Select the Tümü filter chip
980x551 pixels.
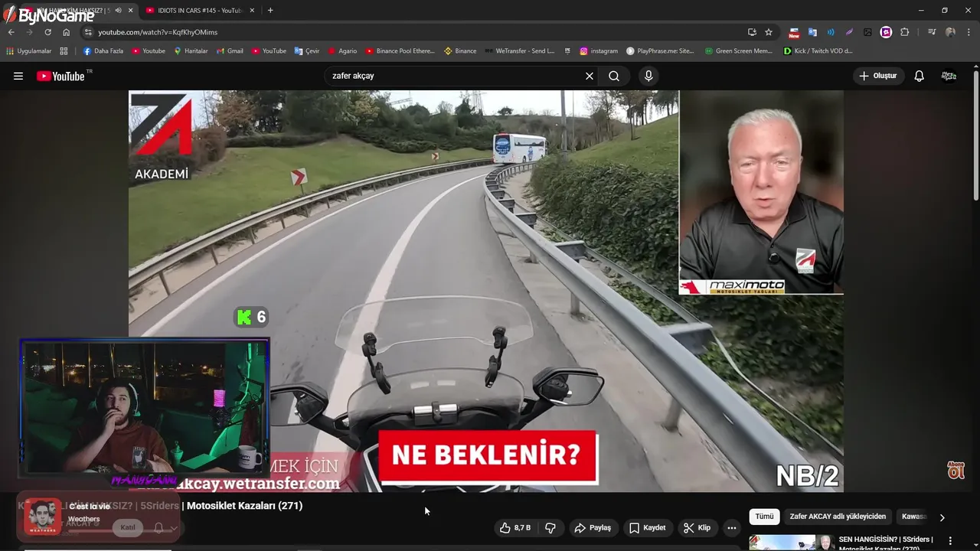764,517
